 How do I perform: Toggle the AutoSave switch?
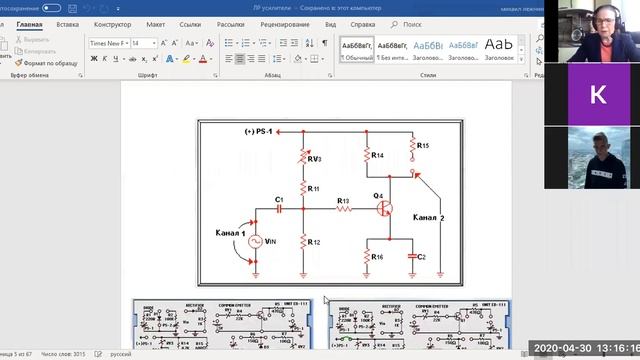point(51,8)
